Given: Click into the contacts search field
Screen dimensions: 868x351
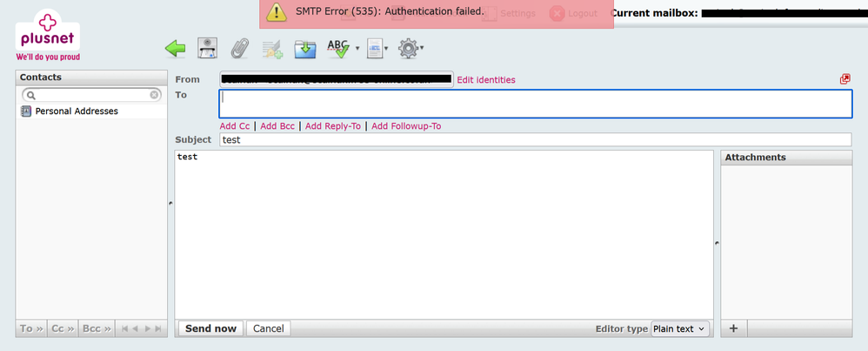Looking at the screenshot, I should coord(91,95).
